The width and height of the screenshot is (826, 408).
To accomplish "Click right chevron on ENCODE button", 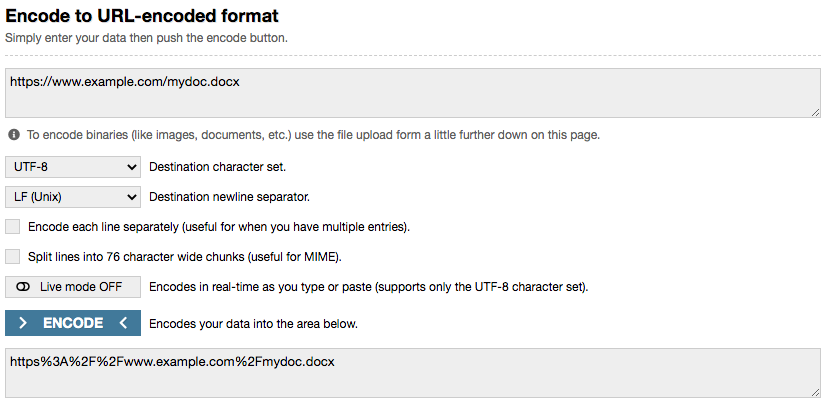I will 22,323.
